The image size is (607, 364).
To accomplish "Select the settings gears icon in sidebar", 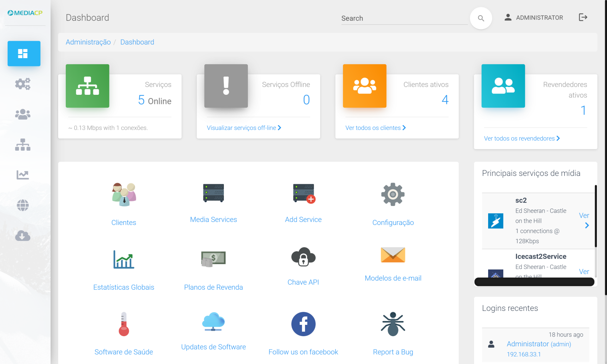I will coord(22,84).
